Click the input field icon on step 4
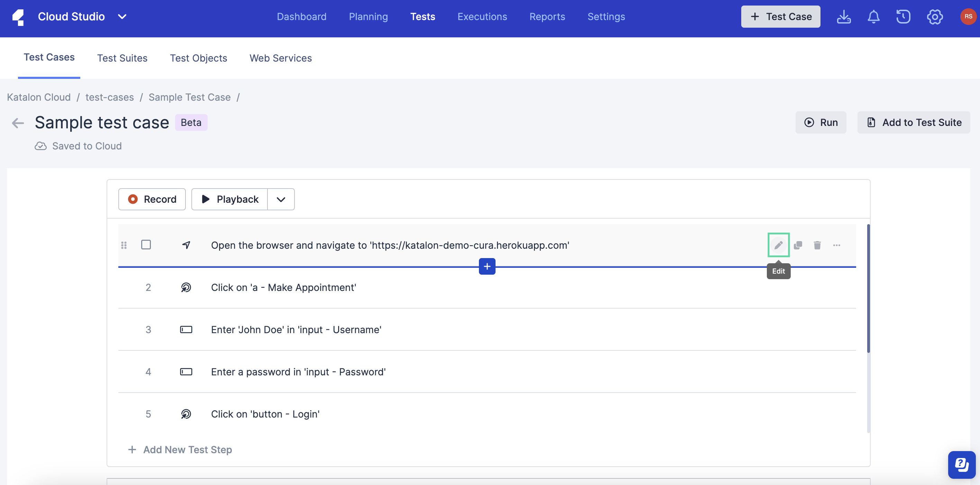This screenshot has width=980, height=485. click(x=185, y=370)
